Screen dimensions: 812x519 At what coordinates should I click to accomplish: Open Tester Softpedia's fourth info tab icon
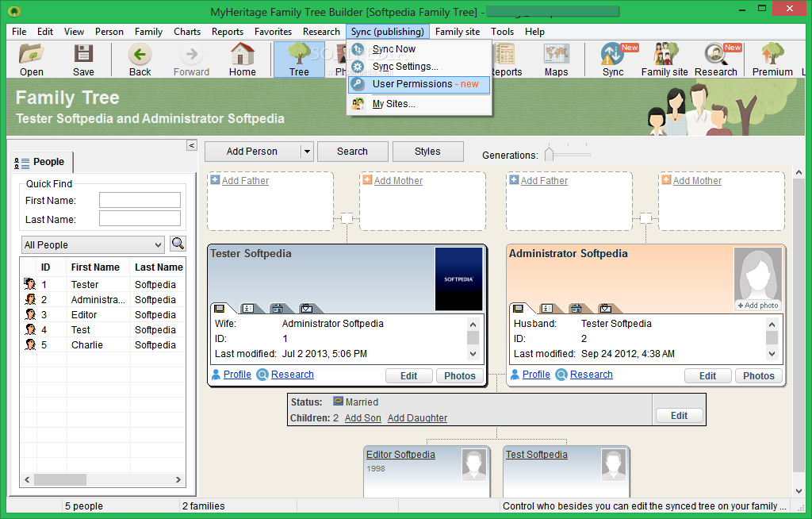coord(307,309)
